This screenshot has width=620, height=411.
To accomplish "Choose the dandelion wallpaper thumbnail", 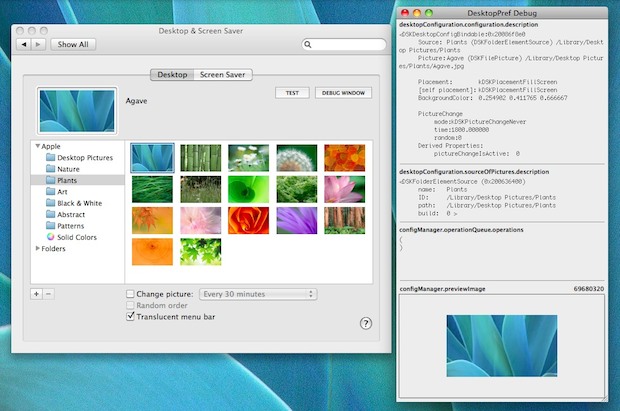I will (x=297, y=158).
